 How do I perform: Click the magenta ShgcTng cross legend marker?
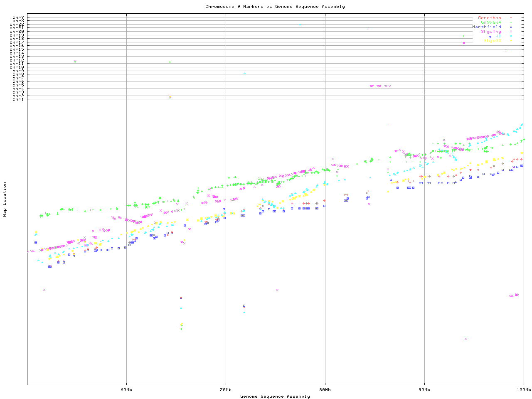511,32
